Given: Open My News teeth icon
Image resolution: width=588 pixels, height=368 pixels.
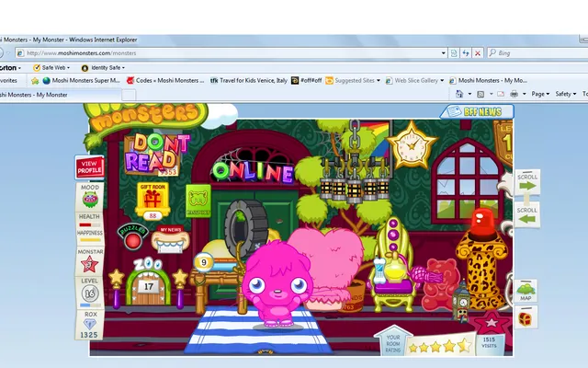Looking at the screenshot, I should pyautogui.click(x=170, y=240).
